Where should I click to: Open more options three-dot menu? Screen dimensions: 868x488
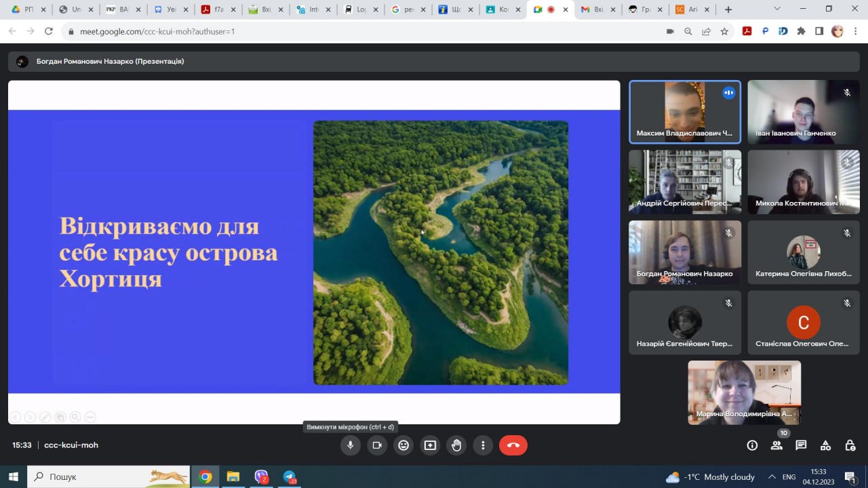483,445
